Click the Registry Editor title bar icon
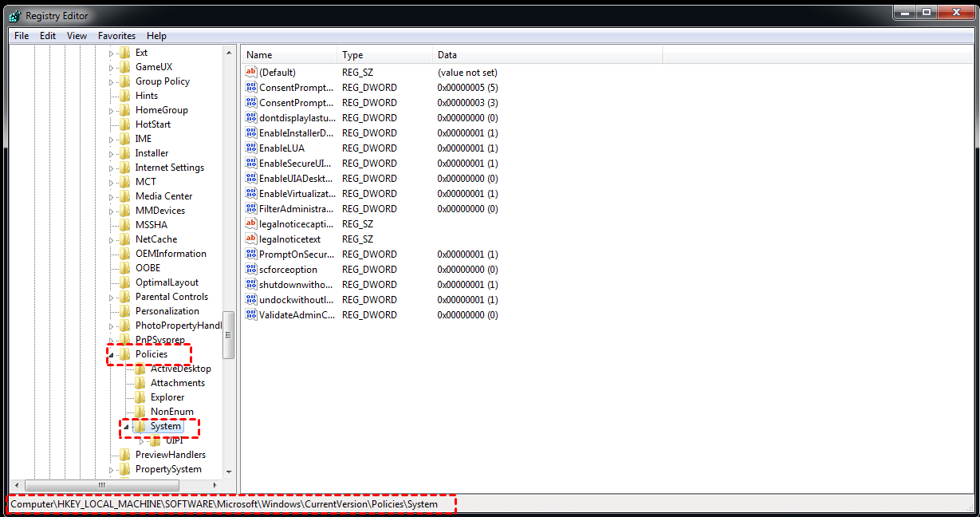Viewport: 980px width, 517px height. [15, 15]
